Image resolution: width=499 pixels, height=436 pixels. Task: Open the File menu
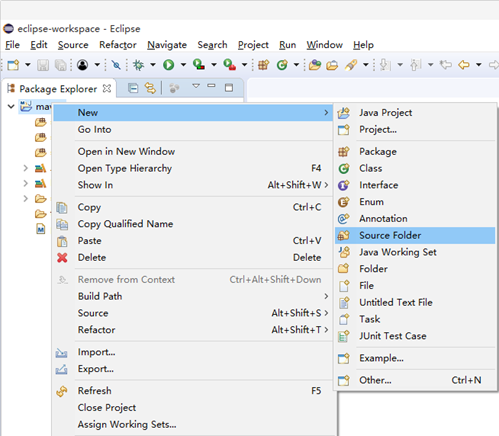[x=12, y=45]
